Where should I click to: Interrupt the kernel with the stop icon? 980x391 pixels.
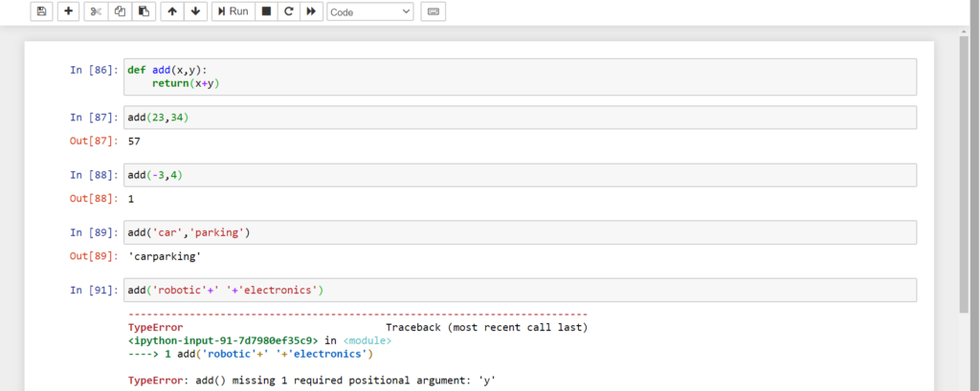[266, 11]
